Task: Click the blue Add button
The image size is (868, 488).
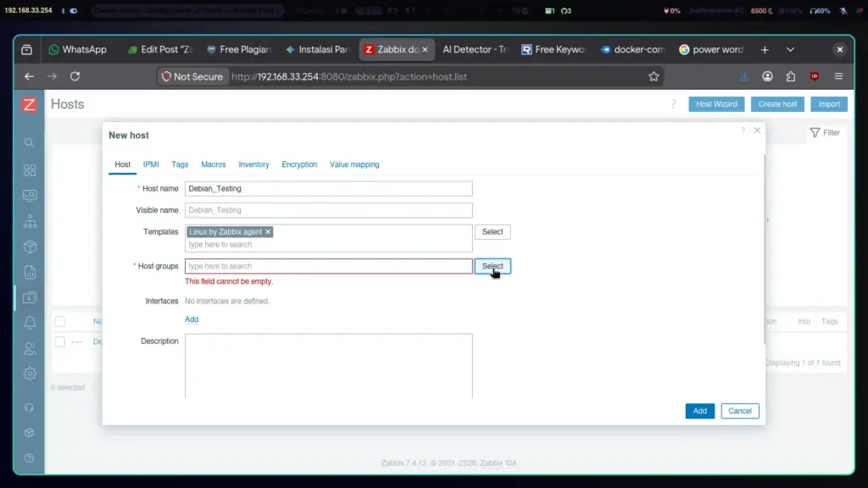Action: click(x=699, y=411)
